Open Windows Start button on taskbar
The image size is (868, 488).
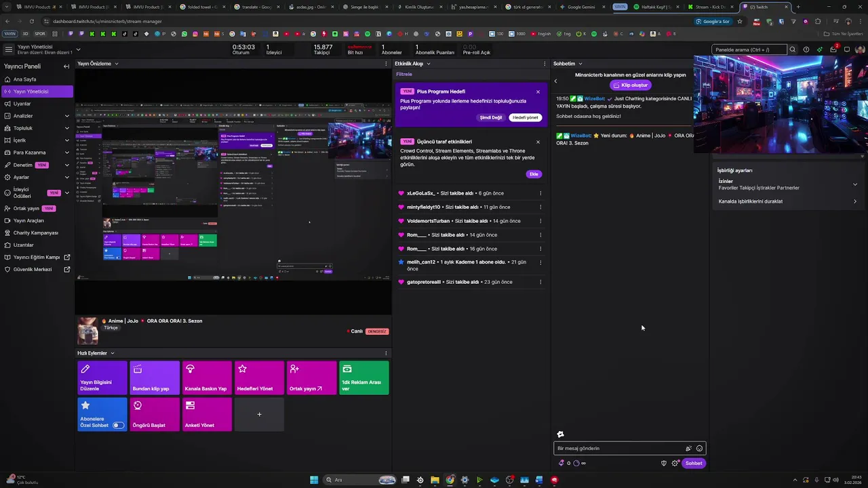pyautogui.click(x=314, y=480)
